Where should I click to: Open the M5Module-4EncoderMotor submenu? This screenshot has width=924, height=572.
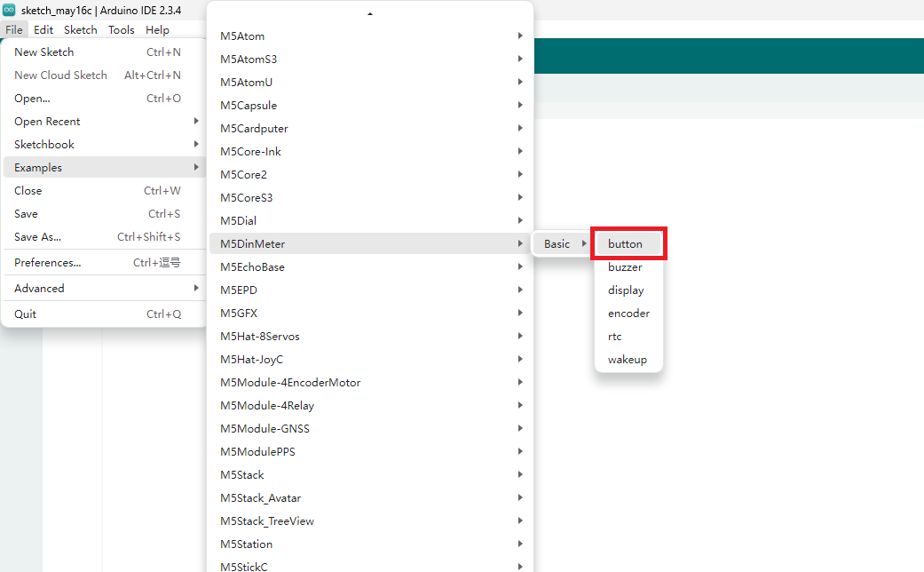point(370,382)
